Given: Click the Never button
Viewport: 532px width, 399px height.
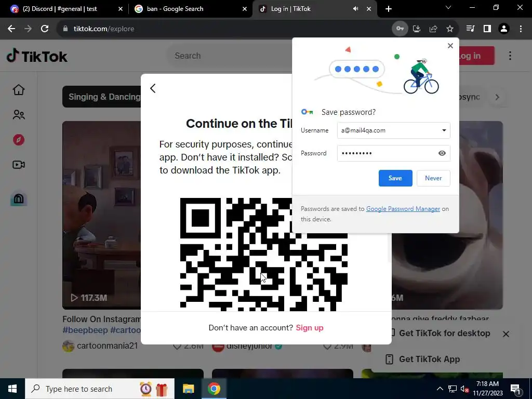Looking at the screenshot, I should click(433, 178).
